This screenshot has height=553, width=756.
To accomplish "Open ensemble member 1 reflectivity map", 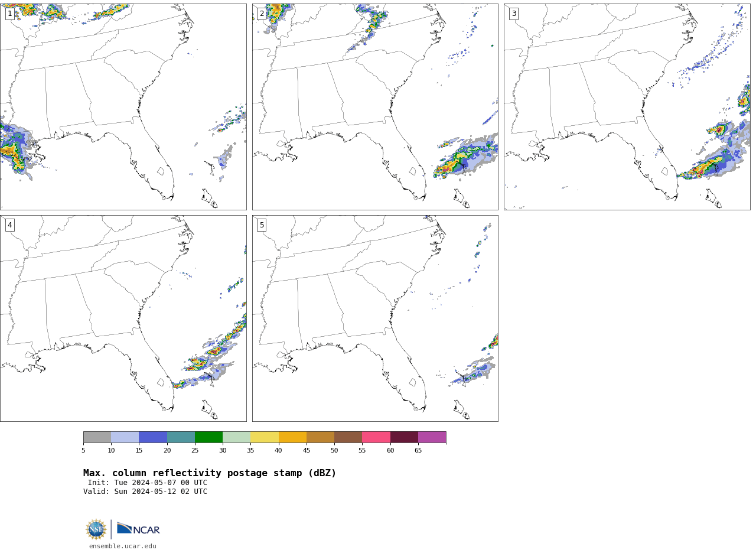I will [x=123, y=107].
